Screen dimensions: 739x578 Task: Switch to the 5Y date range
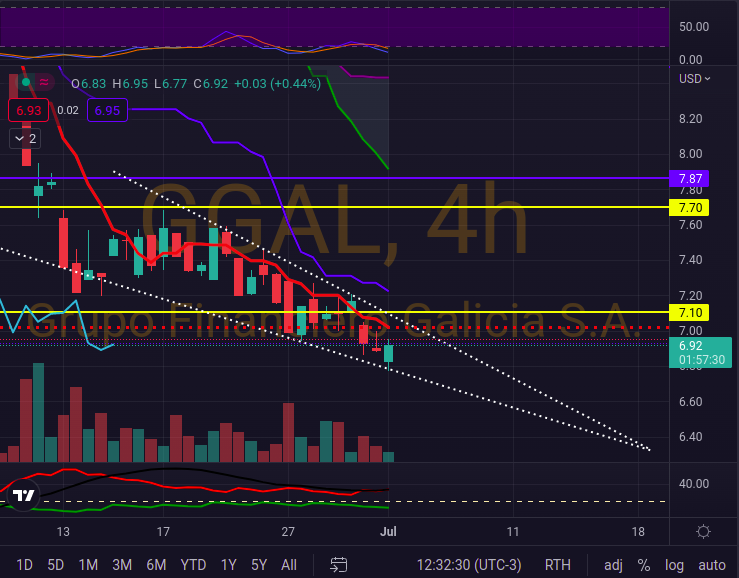[259, 564]
